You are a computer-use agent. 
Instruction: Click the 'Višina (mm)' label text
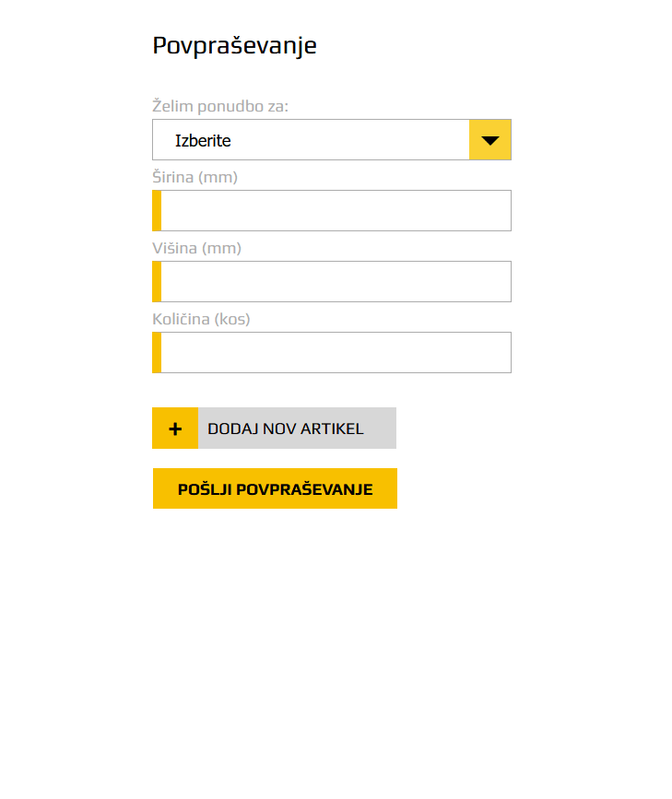pyautogui.click(x=196, y=248)
